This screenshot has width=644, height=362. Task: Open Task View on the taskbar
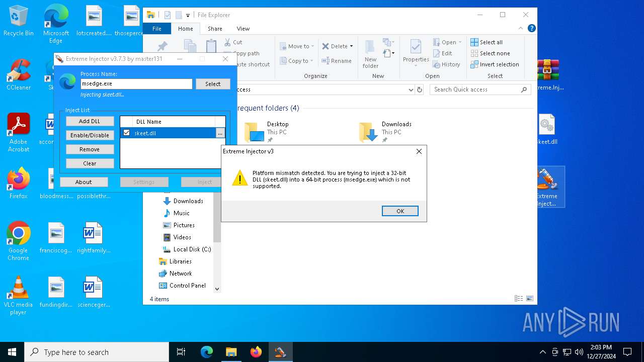[181, 352]
